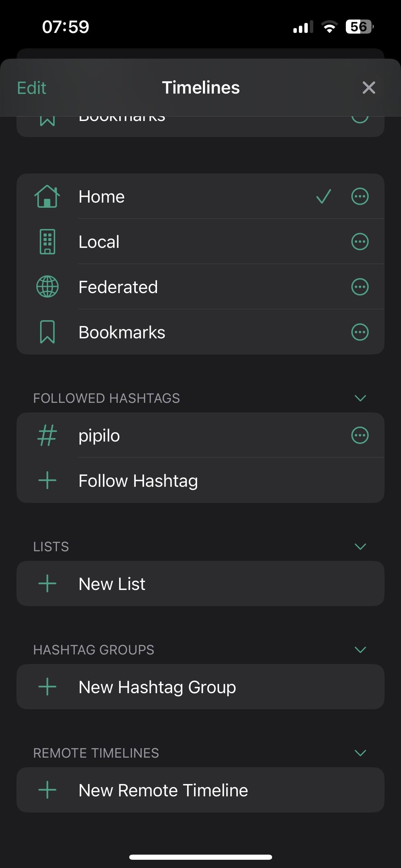Screen dimensions: 401x868
Task: Tap the plus icon for Follow Hashtag
Action: (47, 480)
